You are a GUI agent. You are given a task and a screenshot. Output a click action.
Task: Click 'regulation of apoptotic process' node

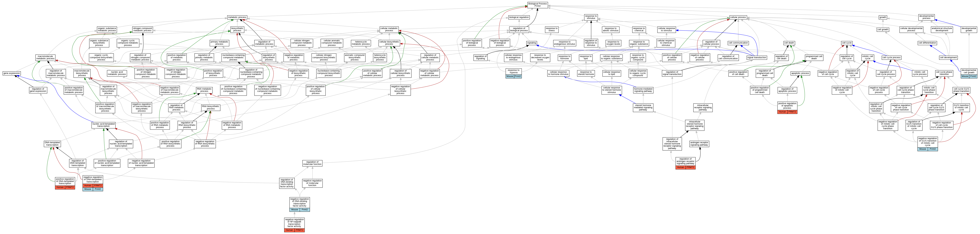click(x=787, y=90)
